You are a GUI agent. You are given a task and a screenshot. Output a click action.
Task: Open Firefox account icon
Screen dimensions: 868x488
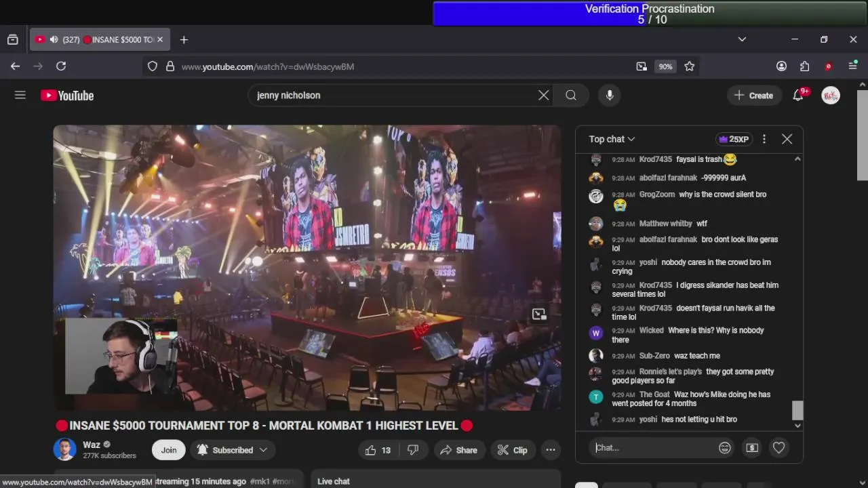781,66
